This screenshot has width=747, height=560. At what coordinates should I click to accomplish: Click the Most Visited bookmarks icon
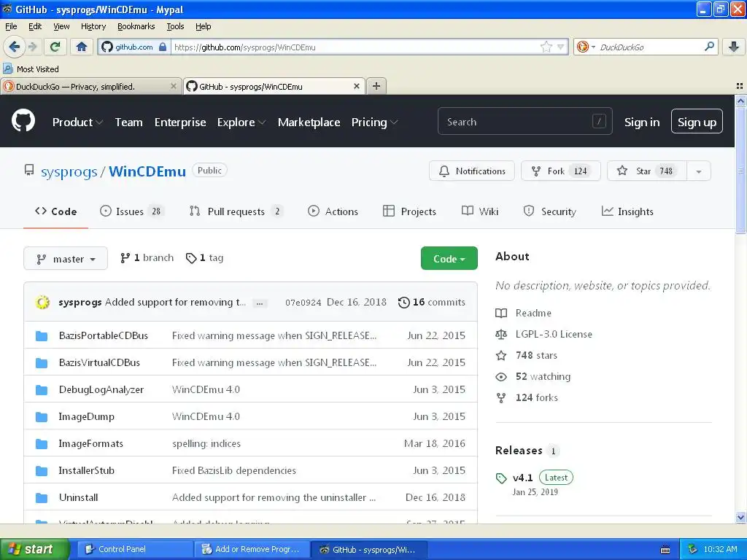click(x=7, y=69)
